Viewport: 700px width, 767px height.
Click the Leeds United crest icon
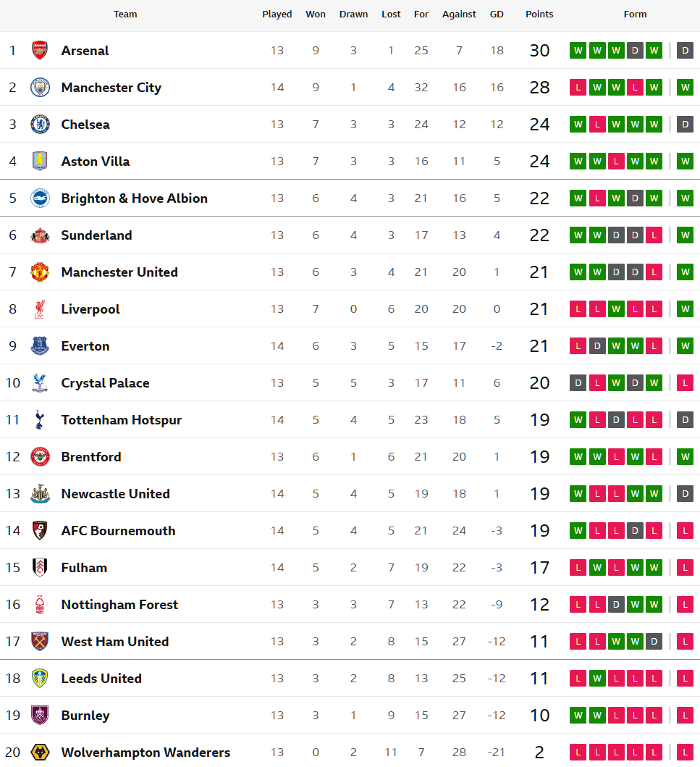coord(40,679)
